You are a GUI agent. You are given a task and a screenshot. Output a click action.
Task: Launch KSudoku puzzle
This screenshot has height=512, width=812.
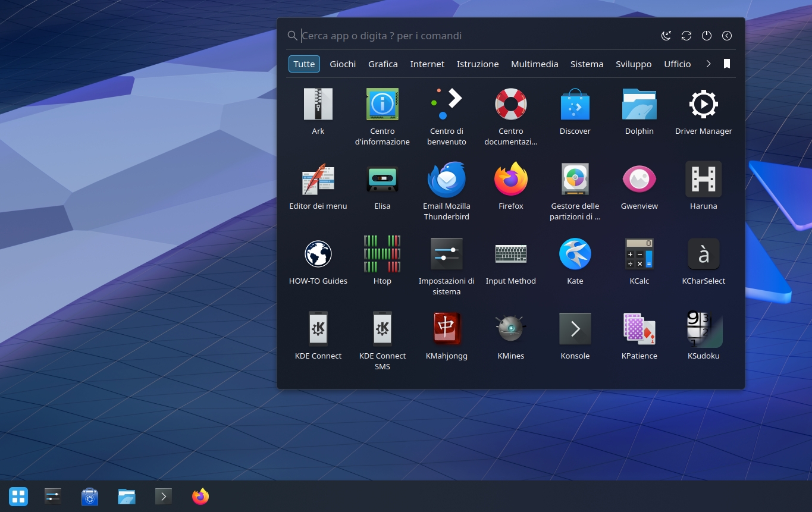click(704, 337)
